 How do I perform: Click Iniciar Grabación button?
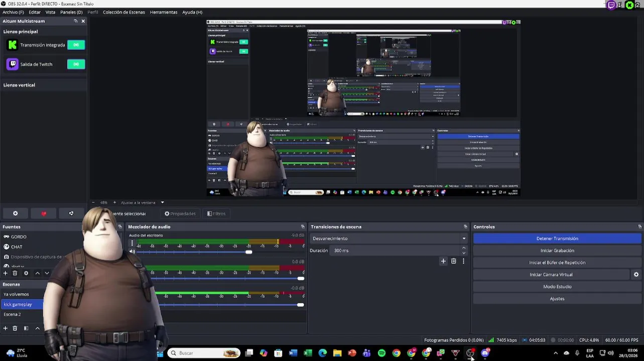tap(557, 251)
